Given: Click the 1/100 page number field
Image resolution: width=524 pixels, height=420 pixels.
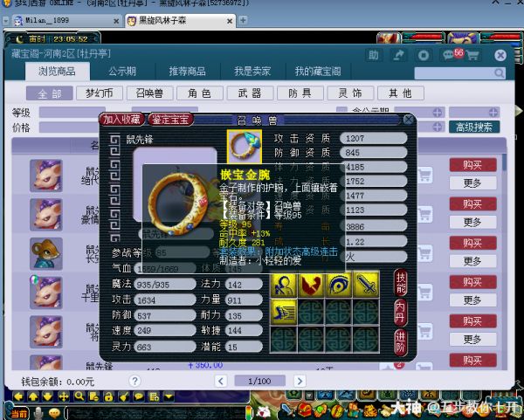Looking at the screenshot, I should 259,381.
